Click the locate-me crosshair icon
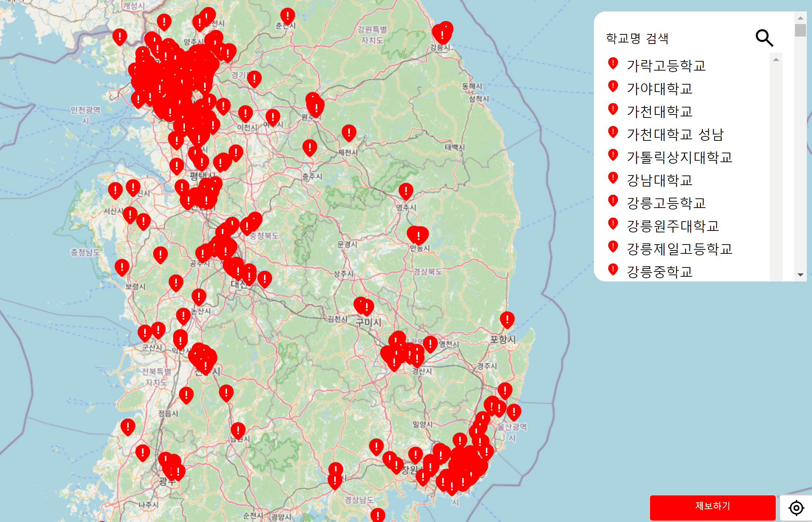 pos(796,508)
